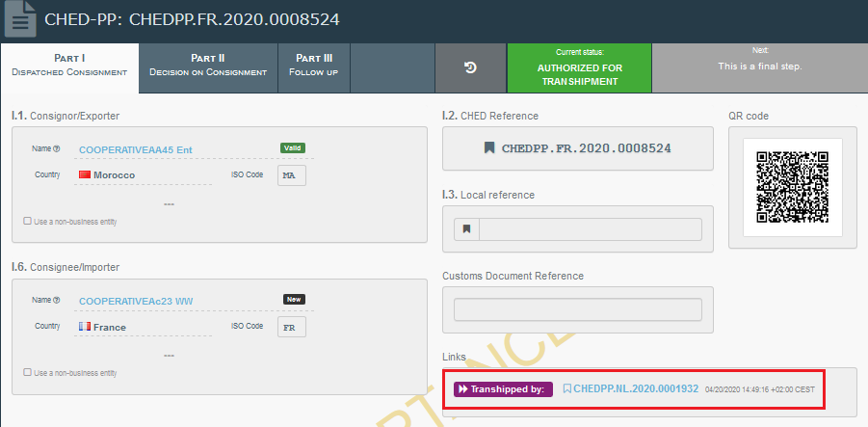This screenshot has width=868, height=427.
Task: Click the bookmark icon in CHED Reference box
Action: [488, 147]
